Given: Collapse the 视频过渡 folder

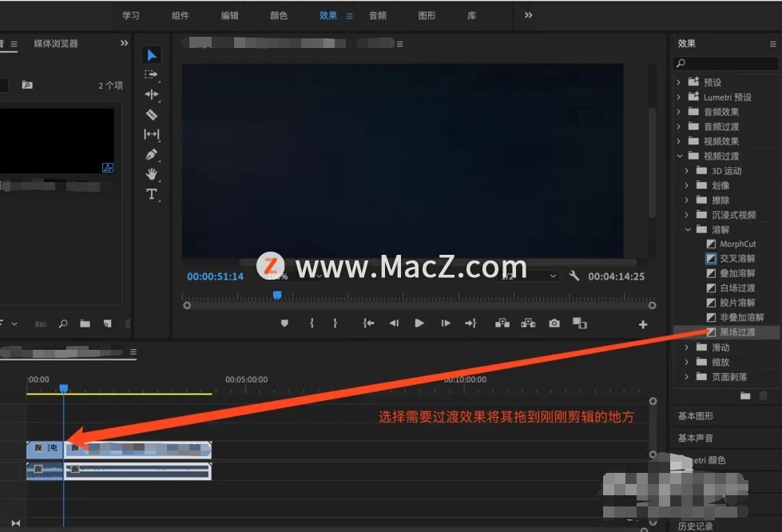Looking at the screenshot, I should [679, 156].
